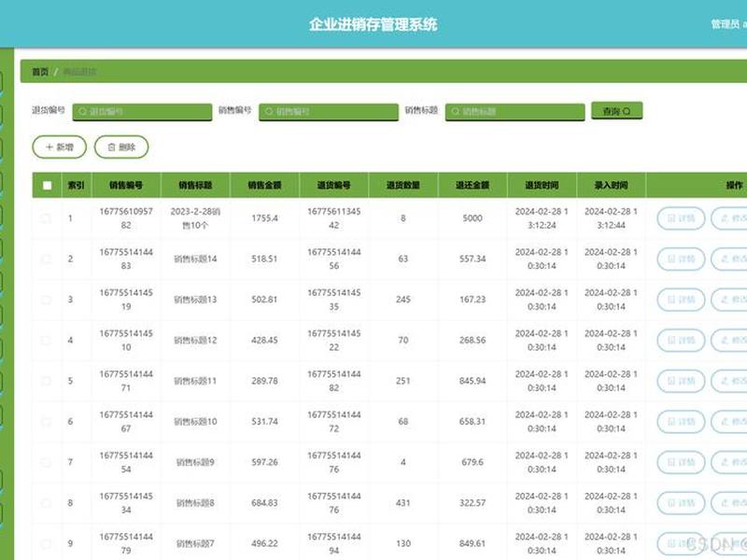Open 详情 for the 销售标题12 row
The width and height of the screenshot is (747, 560).
click(x=681, y=341)
